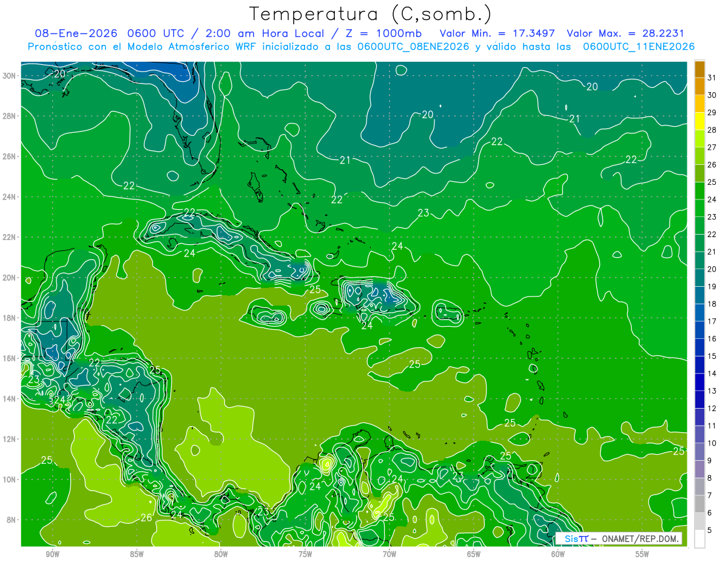The width and height of the screenshot is (728, 562).
Task: Click the '75W' longitude axis label
Action: 305,555
